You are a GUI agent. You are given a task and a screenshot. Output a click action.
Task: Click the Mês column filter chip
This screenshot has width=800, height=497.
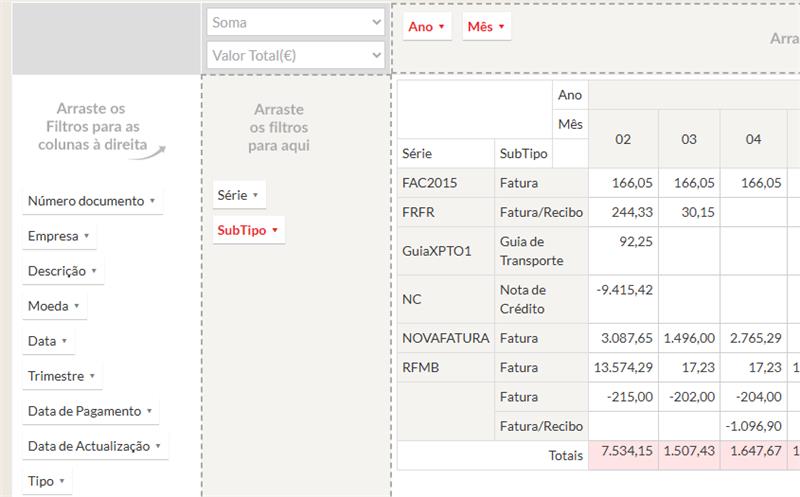click(486, 27)
